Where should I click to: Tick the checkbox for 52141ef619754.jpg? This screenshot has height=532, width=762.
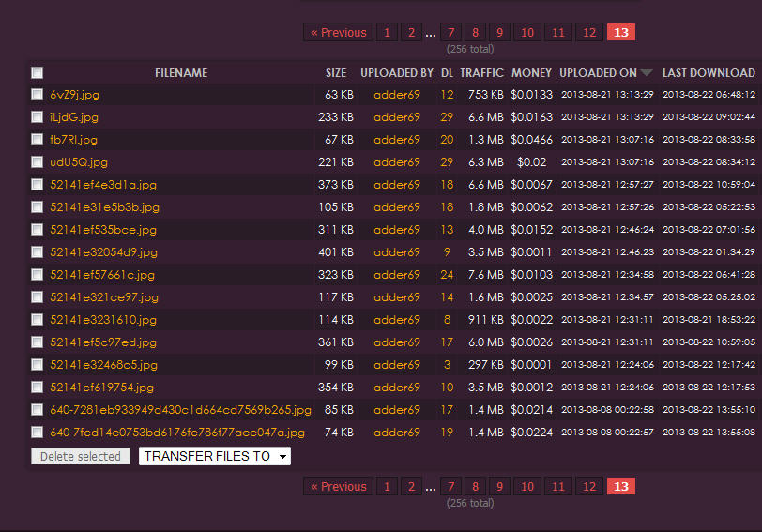pyautogui.click(x=37, y=388)
